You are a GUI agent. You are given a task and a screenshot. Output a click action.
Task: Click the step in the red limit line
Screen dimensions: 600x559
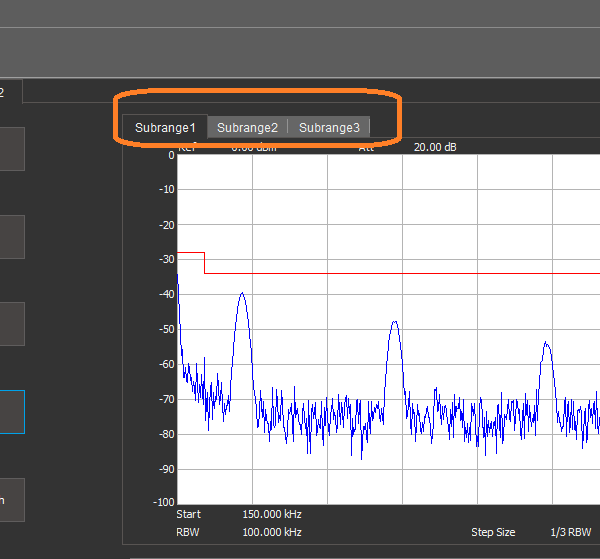(204, 263)
